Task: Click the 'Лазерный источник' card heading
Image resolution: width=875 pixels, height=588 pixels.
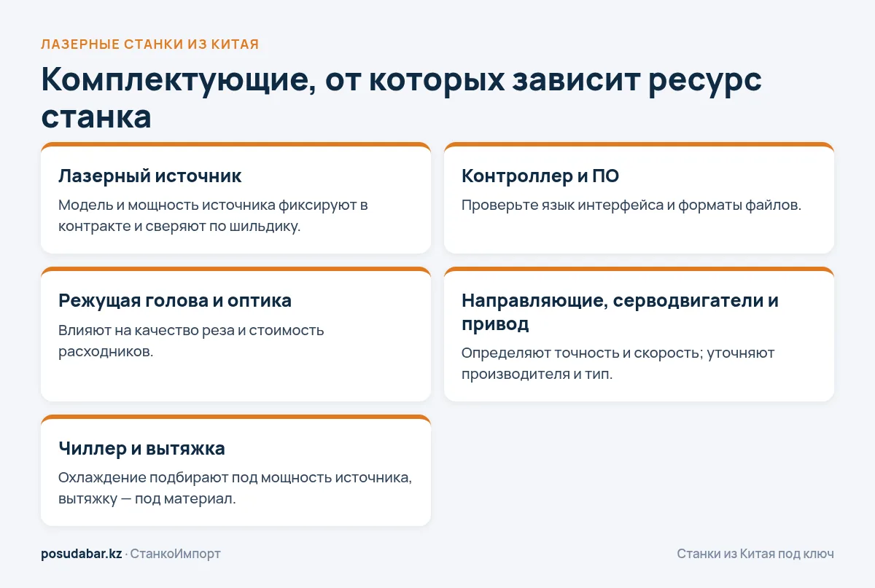Action: (149, 176)
